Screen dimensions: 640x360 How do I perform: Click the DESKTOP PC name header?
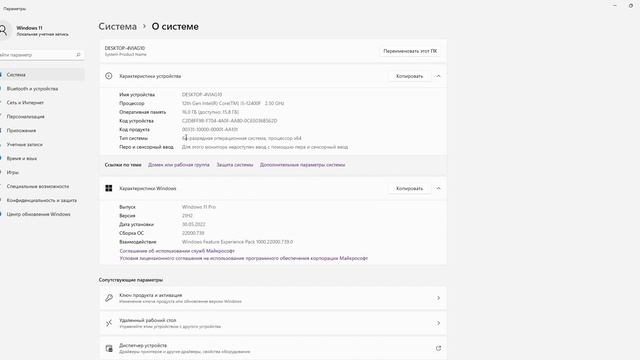click(125, 48)
